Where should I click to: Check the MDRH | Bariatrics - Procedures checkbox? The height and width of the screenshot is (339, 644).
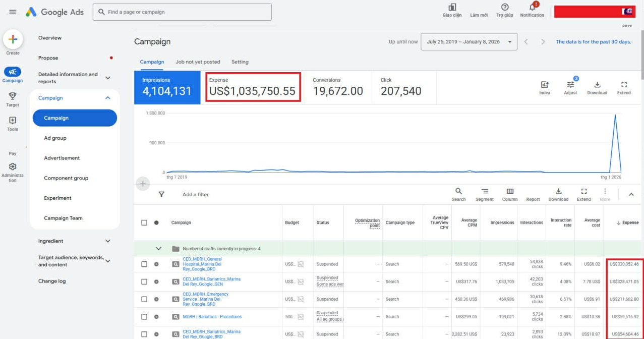144,317
